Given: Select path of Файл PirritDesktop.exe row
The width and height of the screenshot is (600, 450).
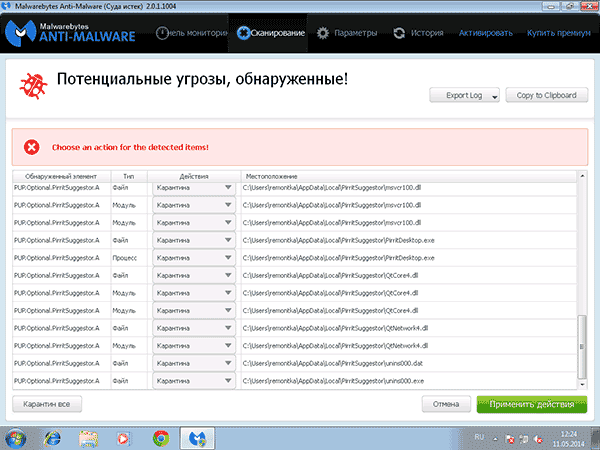Looking at the screenshot, I should tap(409, 240).
